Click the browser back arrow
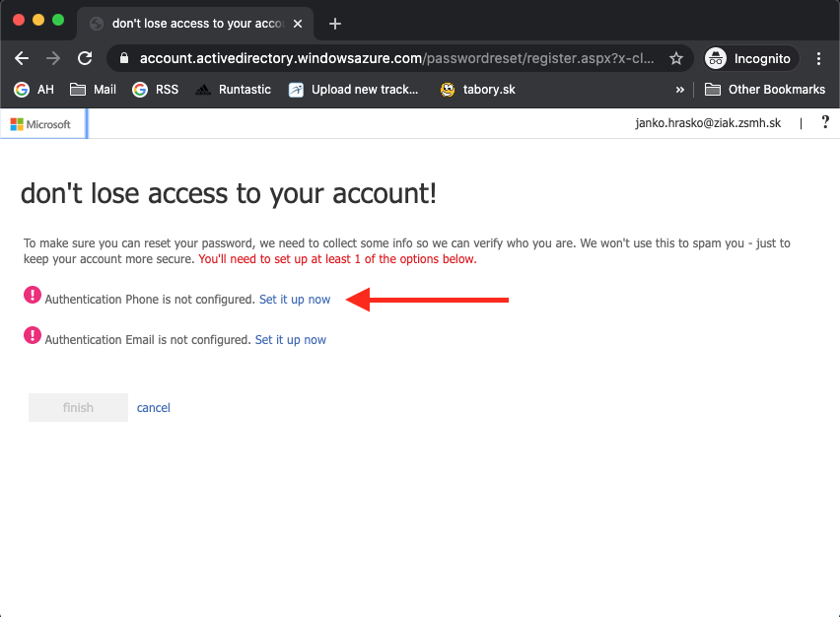 tap(22, 58)
